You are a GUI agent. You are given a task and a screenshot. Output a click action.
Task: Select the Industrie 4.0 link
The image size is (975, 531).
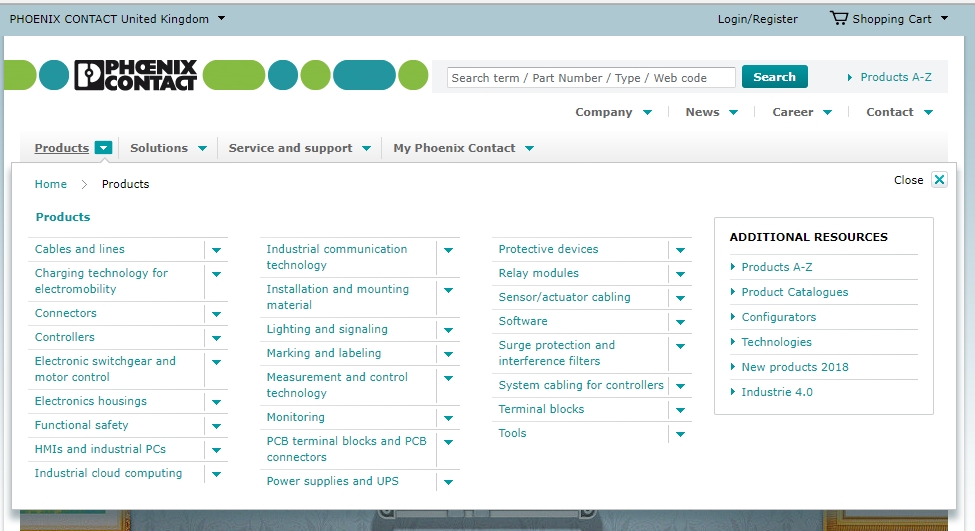(776, 392)
